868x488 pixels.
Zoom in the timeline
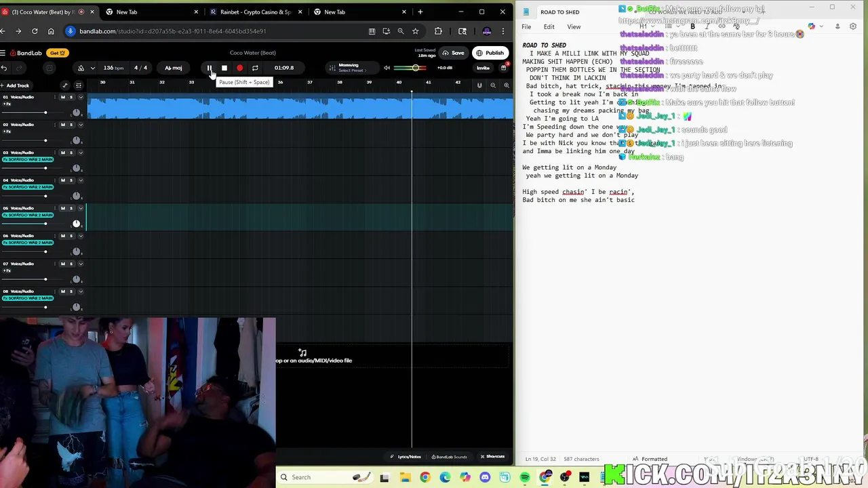[506, 85]
